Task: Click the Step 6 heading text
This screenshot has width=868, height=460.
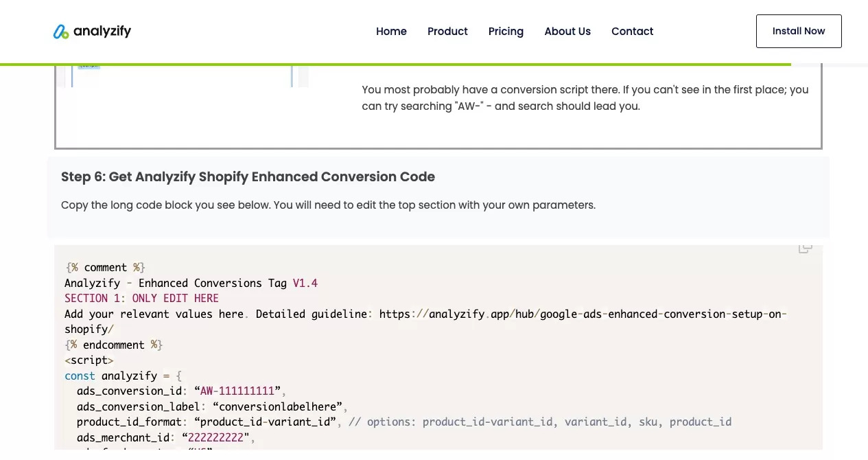Action: 248,176
